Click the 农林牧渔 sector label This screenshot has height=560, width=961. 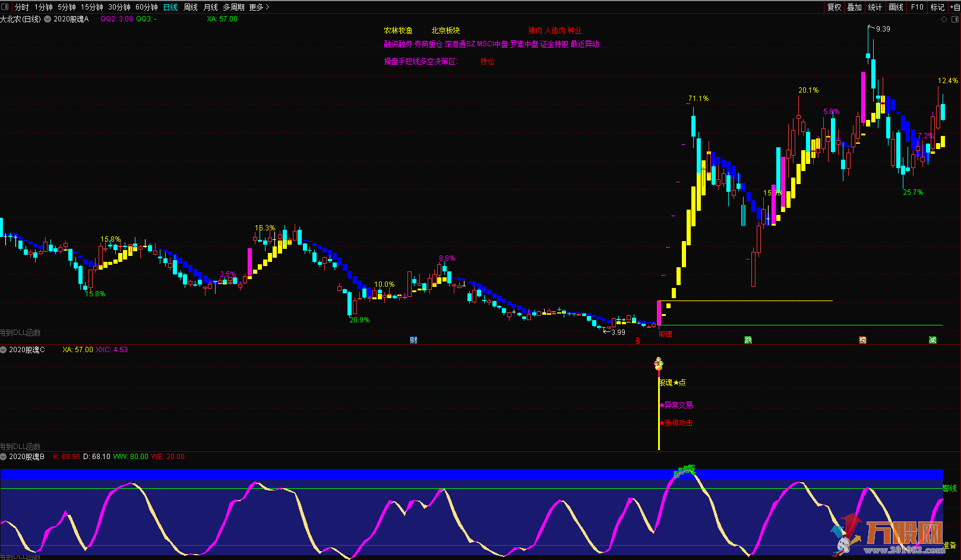click(x=398, y=30)
